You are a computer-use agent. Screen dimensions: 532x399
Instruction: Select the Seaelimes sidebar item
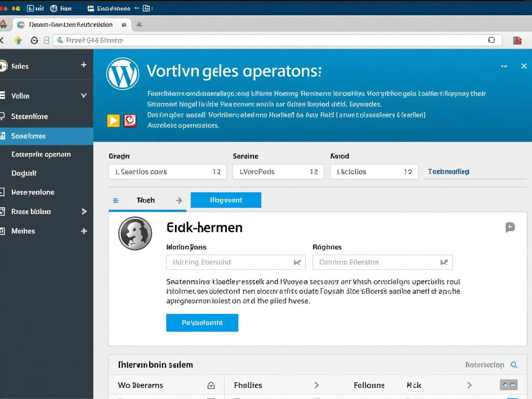click(46, 136)
